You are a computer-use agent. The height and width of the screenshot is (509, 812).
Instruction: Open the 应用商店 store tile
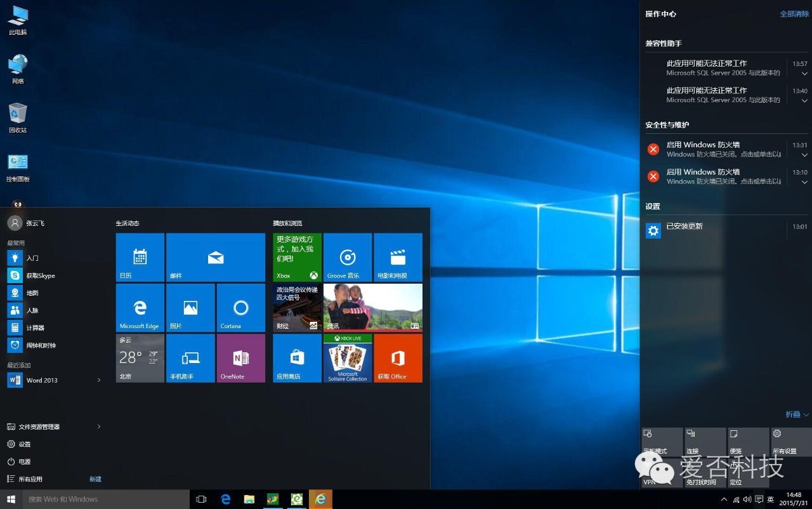click(x=297, y=358)
